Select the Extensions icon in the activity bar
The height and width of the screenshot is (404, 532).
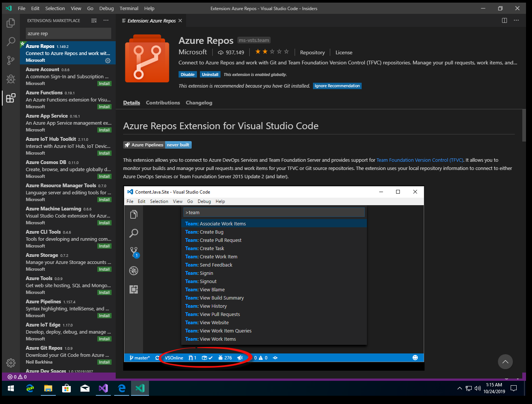click(x=10, y=98)
